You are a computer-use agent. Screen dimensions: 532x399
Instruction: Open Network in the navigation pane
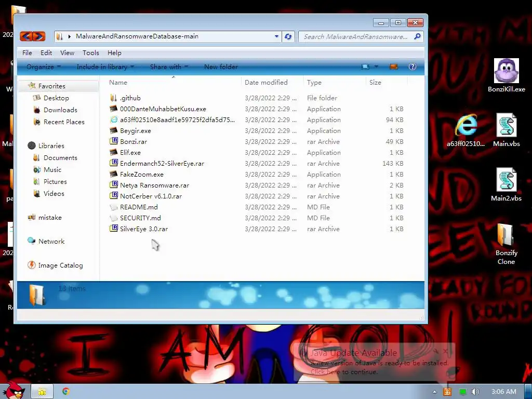pos(51,241)
